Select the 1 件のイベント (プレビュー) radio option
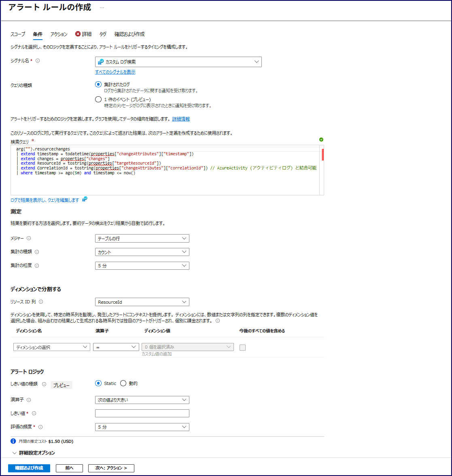Viewport: 452px width, 476px height. [x=98, y=99]
